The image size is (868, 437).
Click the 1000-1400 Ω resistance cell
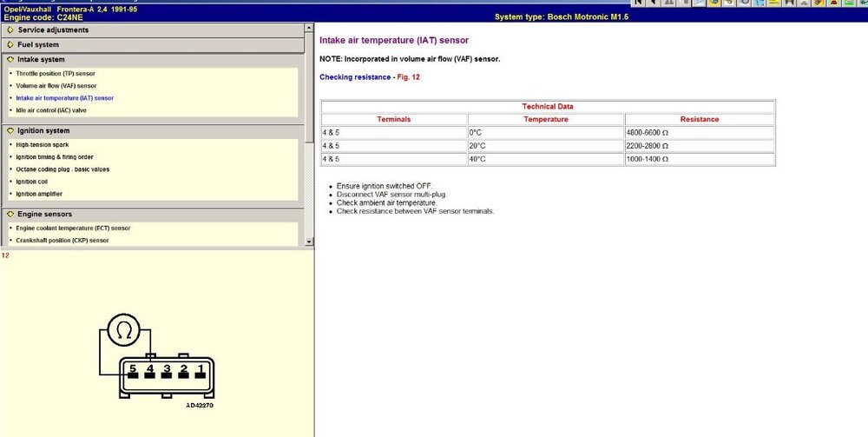pos(700,159)
